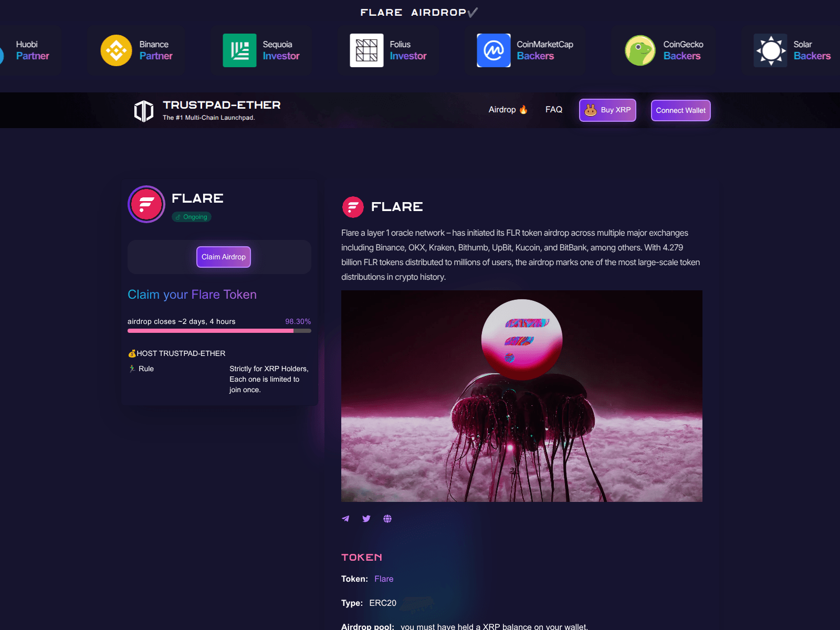This screenshot has height=630, width=840.
Task: Click the large Flare logo in sidebar card
Action: [x=146, y=204]
